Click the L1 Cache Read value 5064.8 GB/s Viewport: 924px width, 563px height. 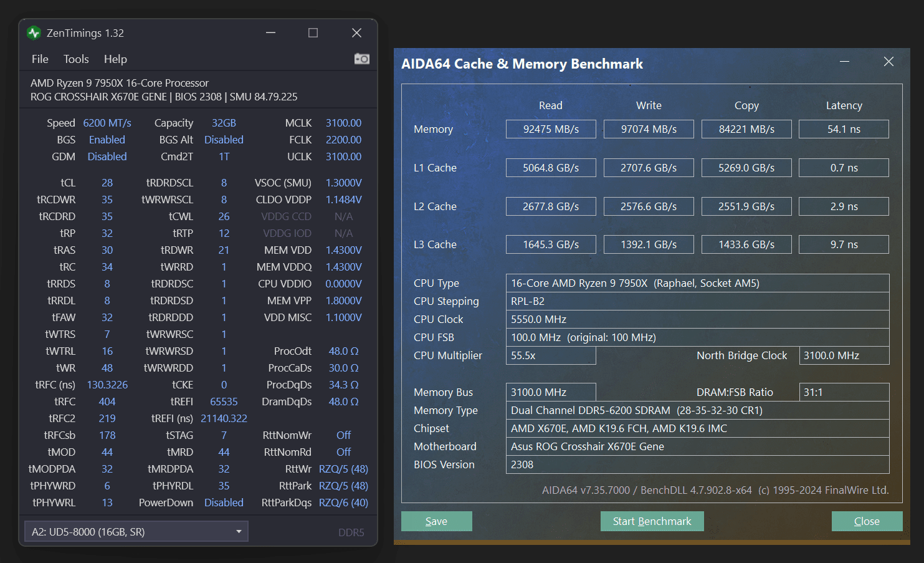(x=551, y=168)
